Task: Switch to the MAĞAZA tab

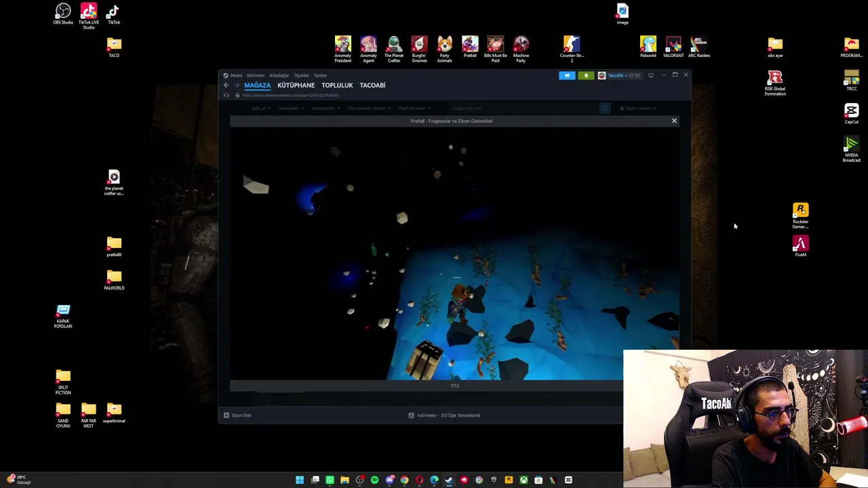Action: tap(258, 85)
